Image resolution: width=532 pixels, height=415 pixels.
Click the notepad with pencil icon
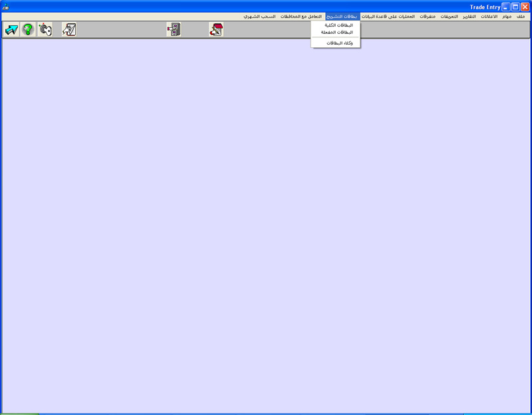(x=69, y=29)
